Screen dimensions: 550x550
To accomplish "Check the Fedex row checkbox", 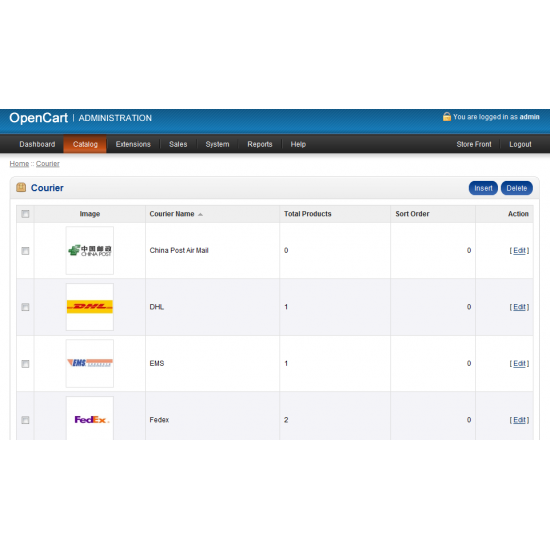I will pyautogui.click(x=25, y=420).
